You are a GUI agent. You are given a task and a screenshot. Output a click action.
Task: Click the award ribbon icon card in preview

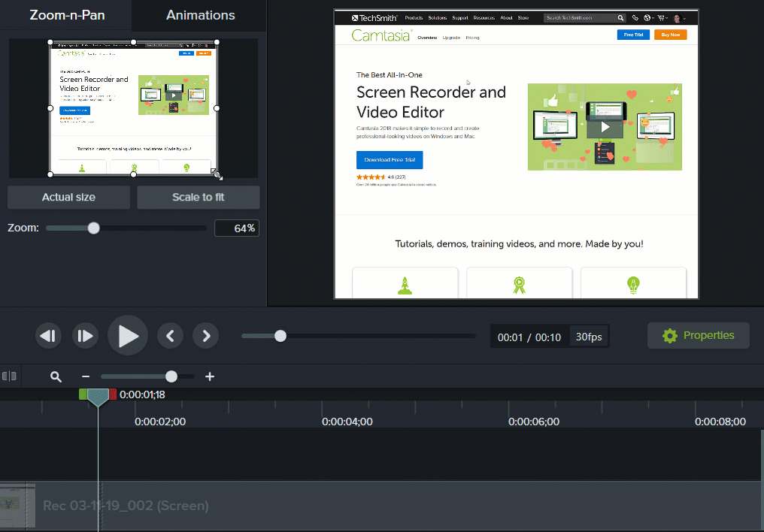(520, 284)
